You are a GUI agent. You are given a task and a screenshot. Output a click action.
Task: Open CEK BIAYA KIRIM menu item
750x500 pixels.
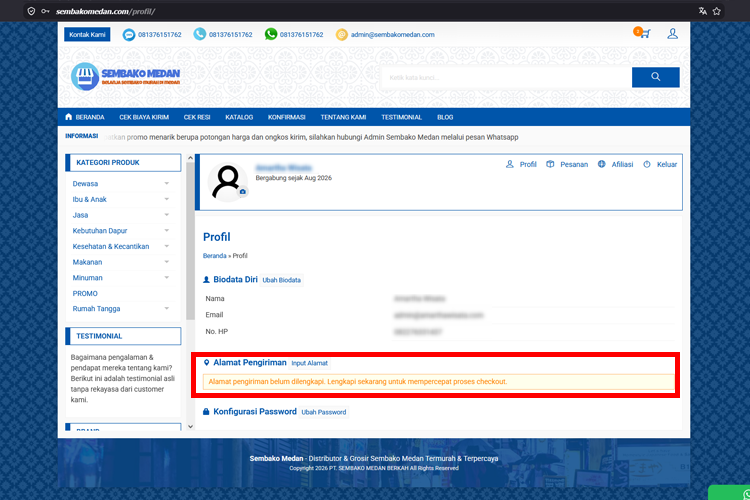click(x=144, y=117)
